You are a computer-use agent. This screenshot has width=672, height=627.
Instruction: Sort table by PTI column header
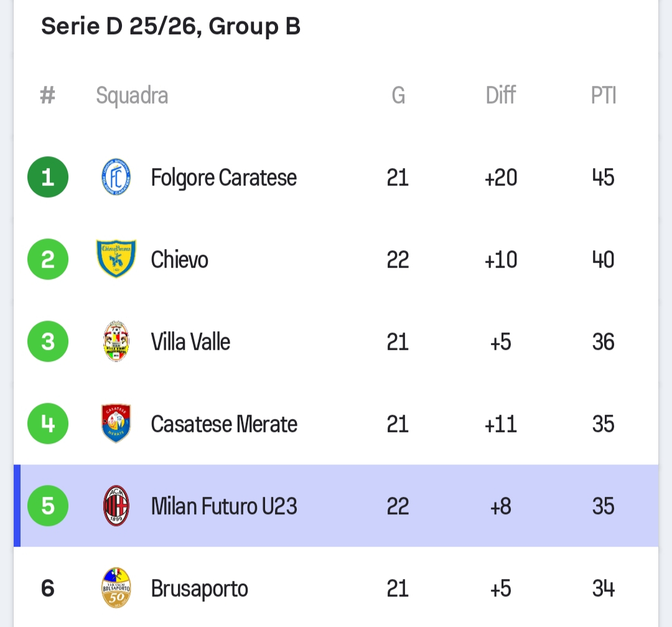tap(604, 95)
